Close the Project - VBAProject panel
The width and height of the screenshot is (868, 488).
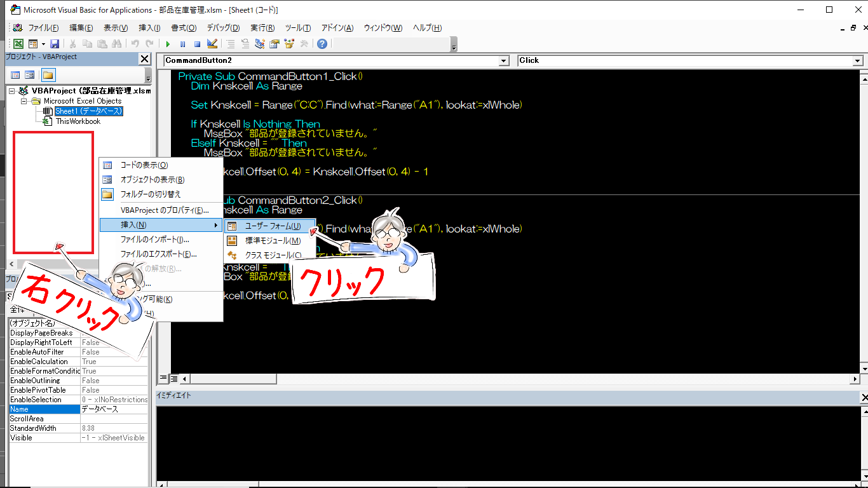tap(144, 58)
